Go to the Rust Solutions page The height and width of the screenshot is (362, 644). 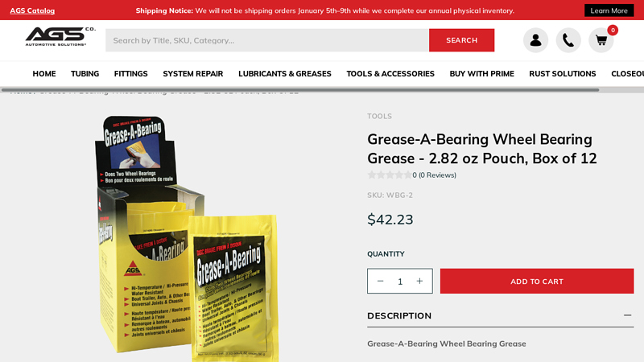[x=562, y=73]
